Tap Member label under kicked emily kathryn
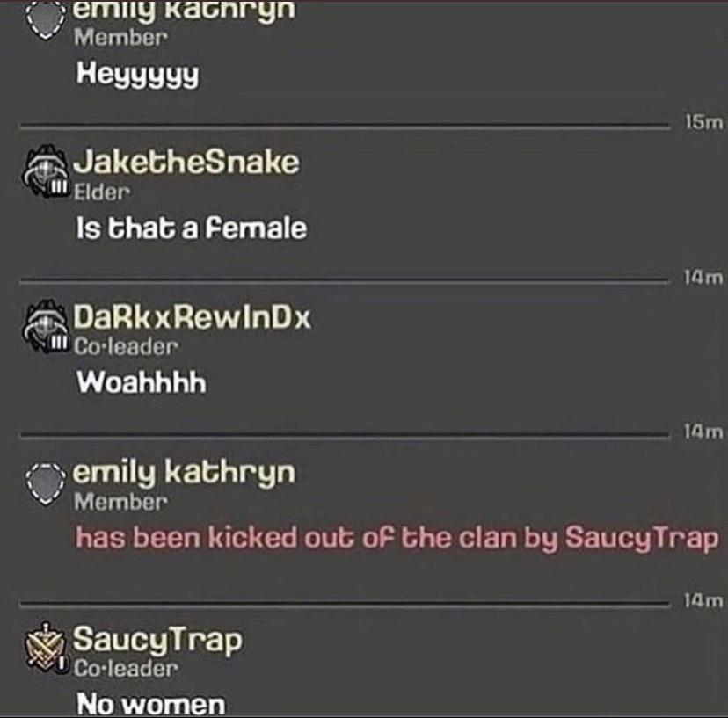The width and height of the screenshot is (728, 718). [120, 502]
